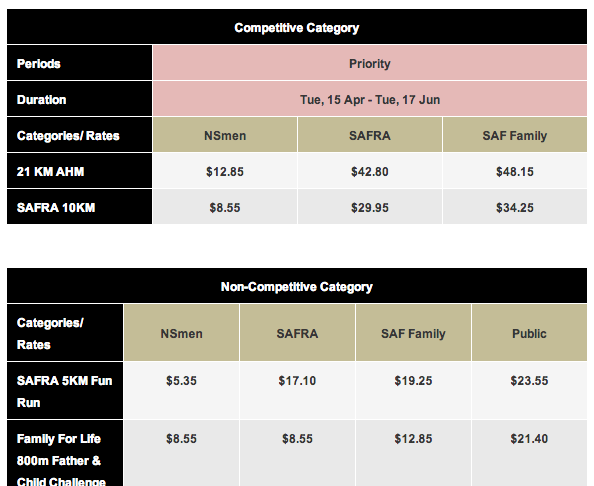This screenshot has width=594, height=486.
Task: Click the Non-Competitive Category table header
Action: [x=297, y=287]
